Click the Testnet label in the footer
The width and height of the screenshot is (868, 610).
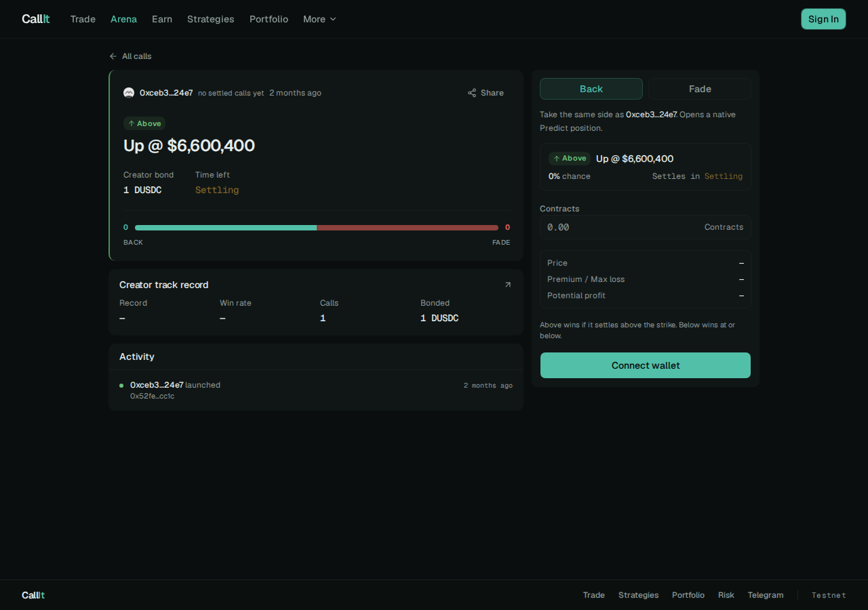(x=829, y=595)
